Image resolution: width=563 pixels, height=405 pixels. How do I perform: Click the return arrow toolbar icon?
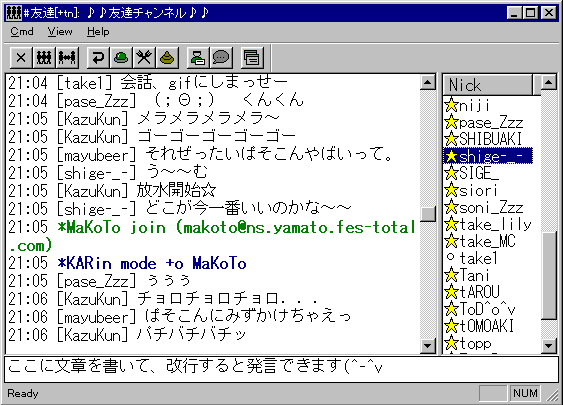98,57
